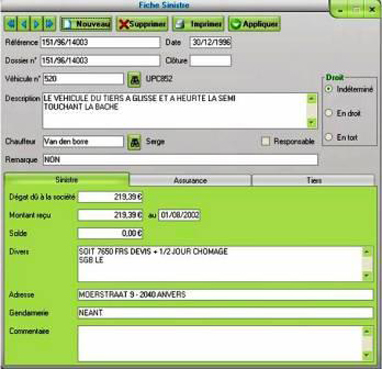Jump to last record arrow
Viewport: 382px width, 369px height.
50,24
